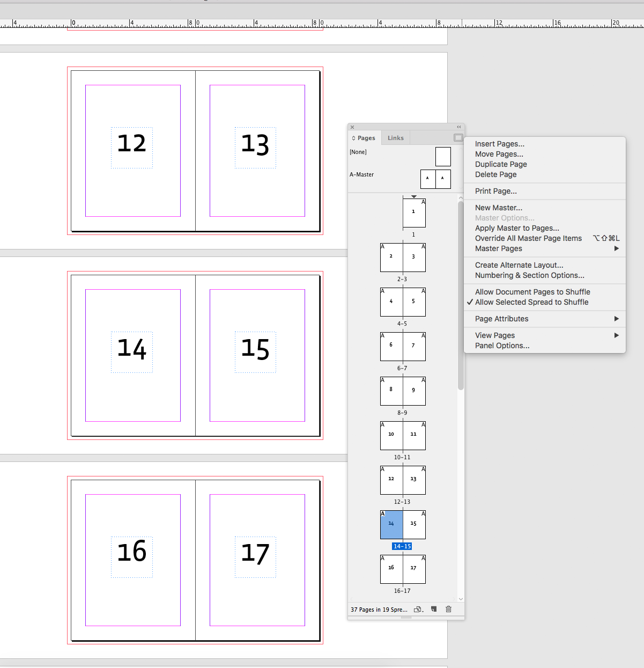Open the Edit Page Size control at panel bottom
The image size is (644, 668).
tap(418, 610)
